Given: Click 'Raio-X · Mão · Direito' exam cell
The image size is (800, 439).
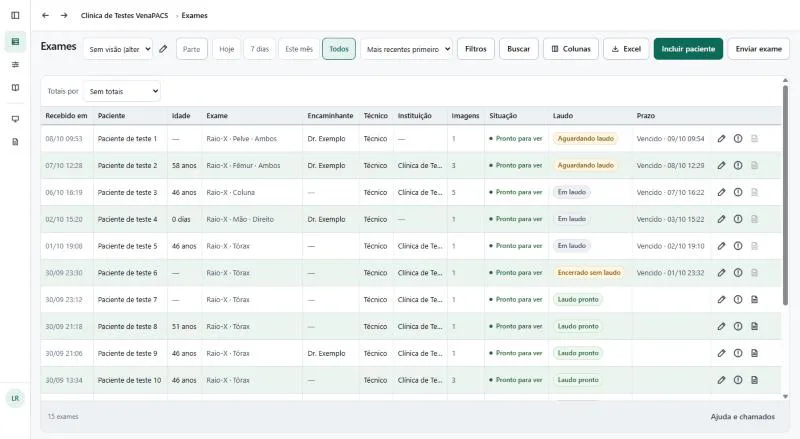Looking at the screenshot, I should 240,219.
